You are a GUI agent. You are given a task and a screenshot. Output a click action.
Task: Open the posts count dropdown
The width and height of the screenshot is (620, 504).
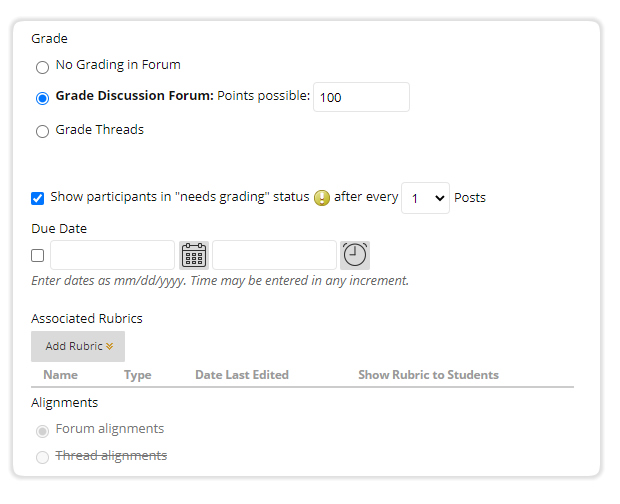425,198
